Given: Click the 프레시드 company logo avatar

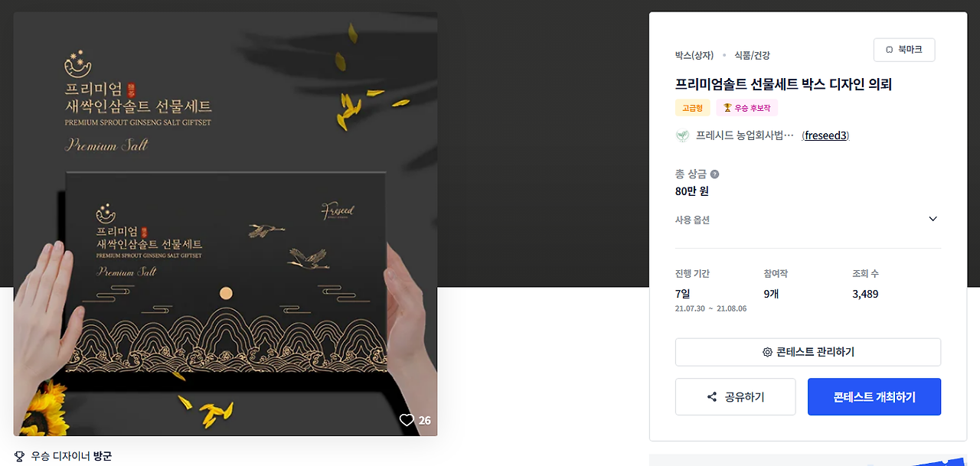Looking at the screenshot, I should tap(682, 135).
